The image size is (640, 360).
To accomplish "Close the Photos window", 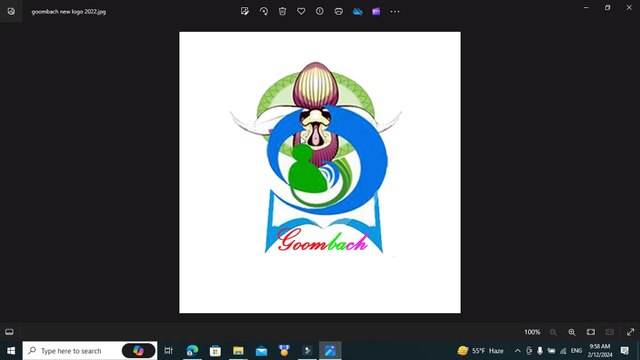I will pyautogui.click(x=629, y=7).
